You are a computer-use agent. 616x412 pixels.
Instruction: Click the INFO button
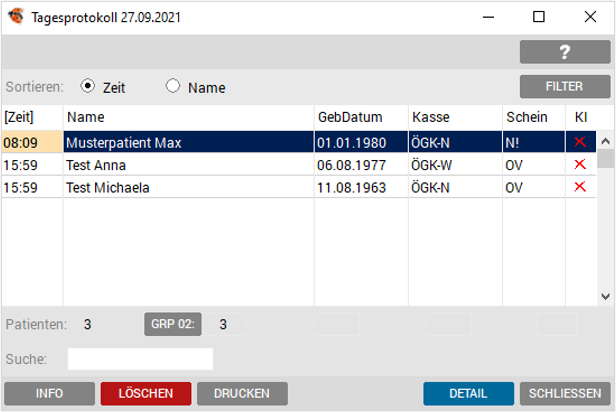point(50,393)
